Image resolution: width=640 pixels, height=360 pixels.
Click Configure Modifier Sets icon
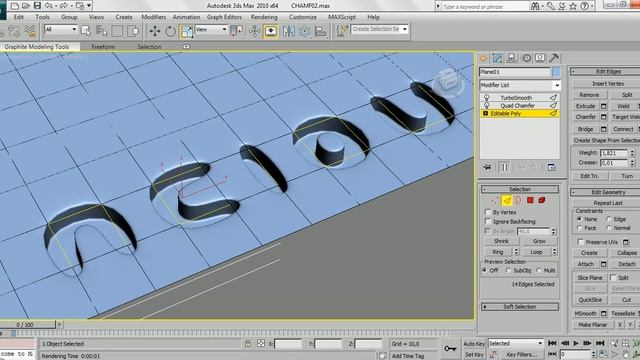[x=551, y=167]
